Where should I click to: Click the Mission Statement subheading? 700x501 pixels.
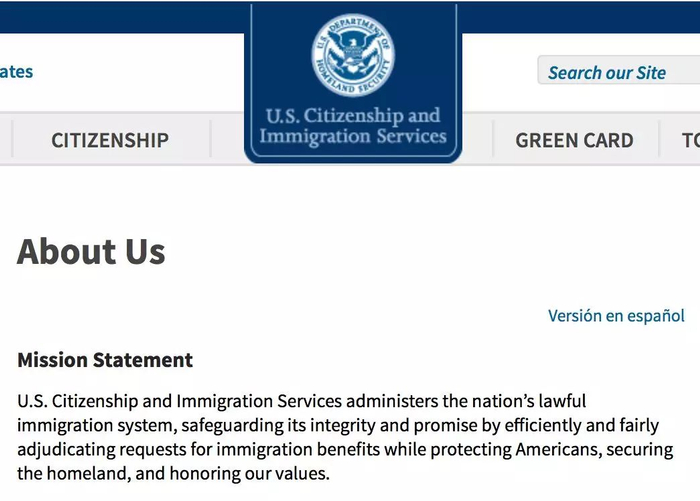point(105,360)
